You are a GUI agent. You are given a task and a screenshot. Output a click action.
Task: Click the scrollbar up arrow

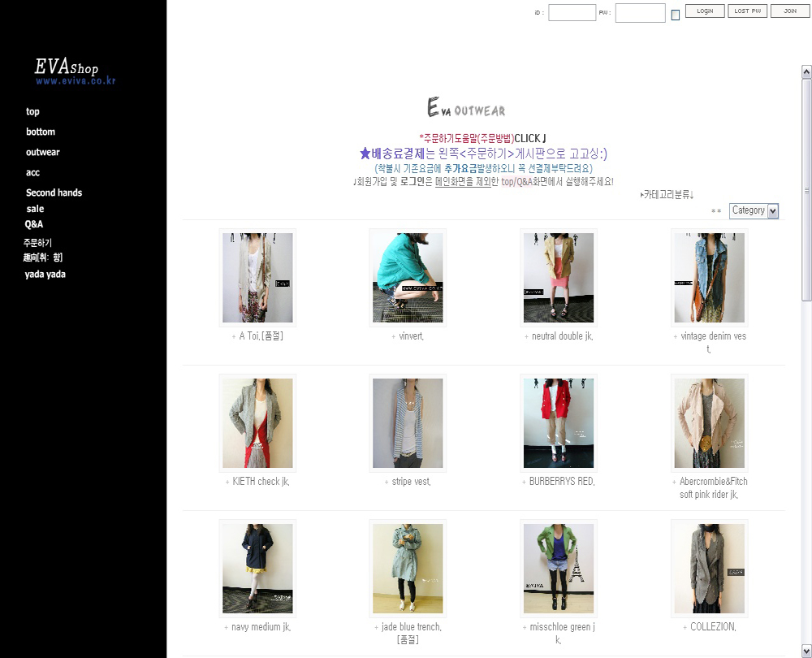(x=806, y=72)
